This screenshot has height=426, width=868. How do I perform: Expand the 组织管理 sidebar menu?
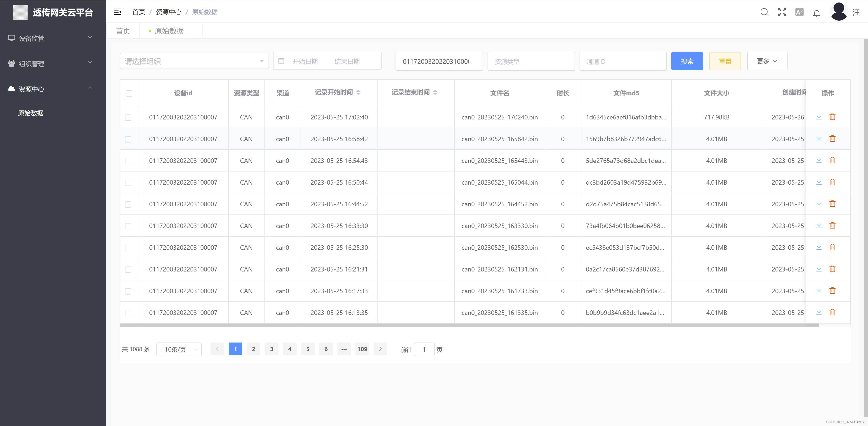click(x=53, y=63)
